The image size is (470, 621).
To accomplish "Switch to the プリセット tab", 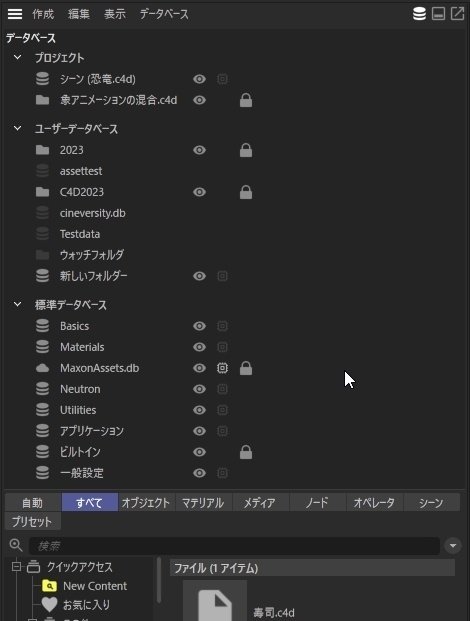I will tap(33, 521).
